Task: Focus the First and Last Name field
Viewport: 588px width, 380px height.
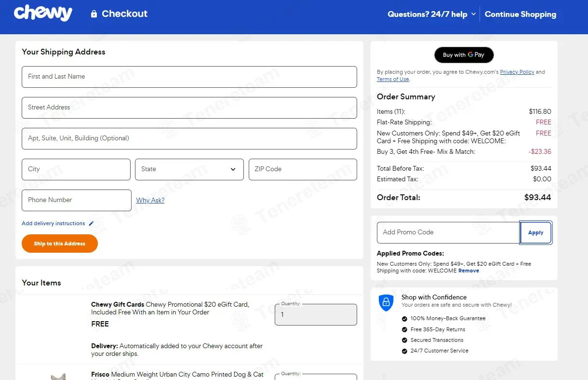Action: pos(189,77)
